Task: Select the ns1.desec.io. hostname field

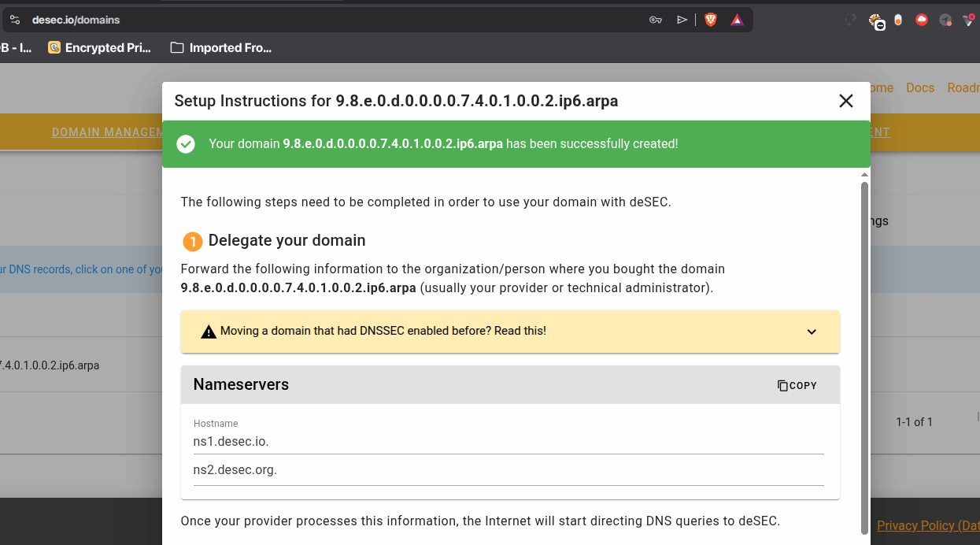Action: 508,442
